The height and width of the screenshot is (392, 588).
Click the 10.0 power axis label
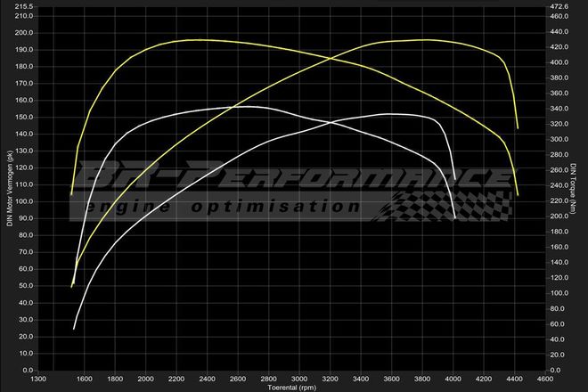point(25,354)
